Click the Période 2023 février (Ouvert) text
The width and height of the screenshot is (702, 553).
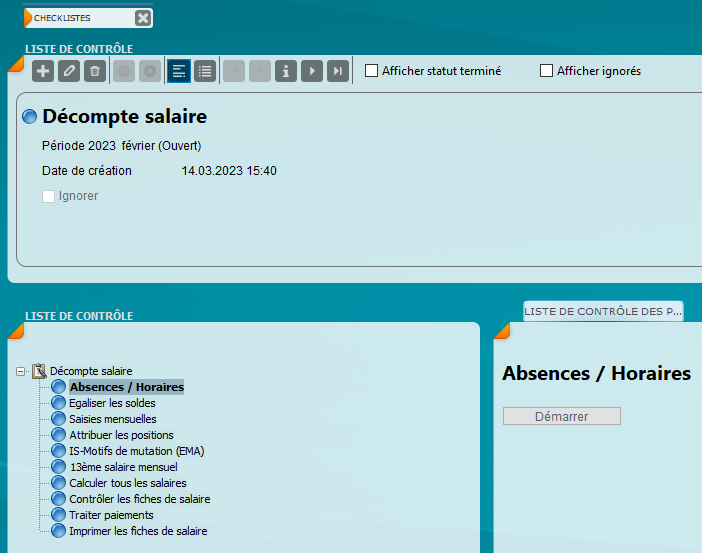[121, 146]
